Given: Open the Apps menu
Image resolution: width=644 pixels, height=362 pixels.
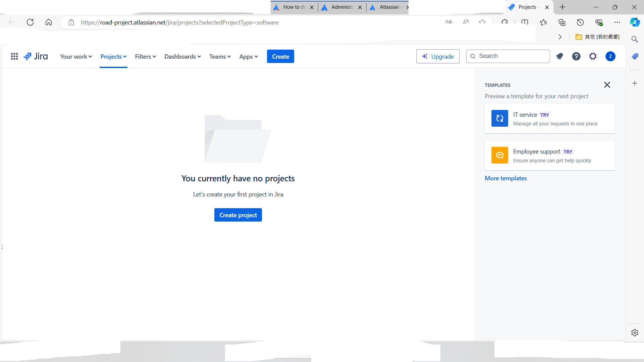Looking at the screenshot, I should 248,56.
